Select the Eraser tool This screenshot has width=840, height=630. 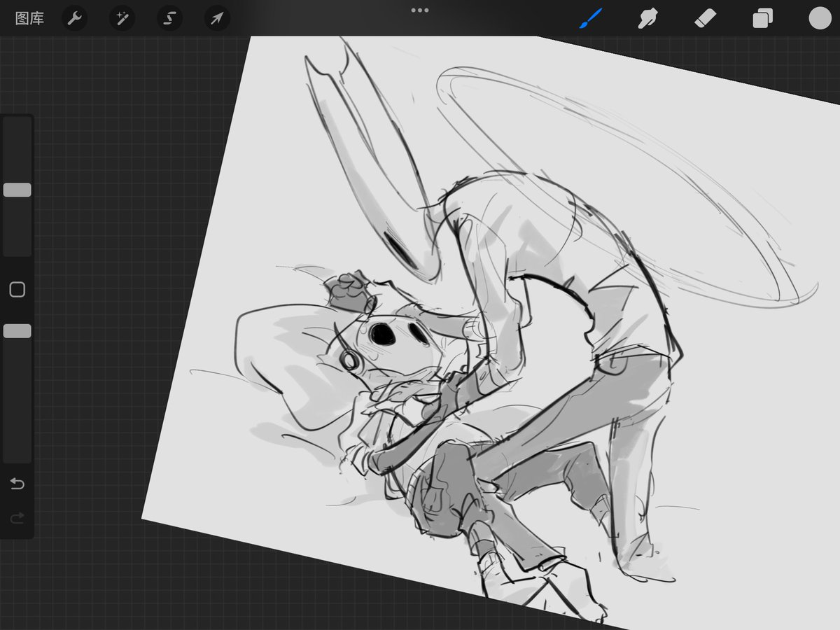[x=705, y=18]
